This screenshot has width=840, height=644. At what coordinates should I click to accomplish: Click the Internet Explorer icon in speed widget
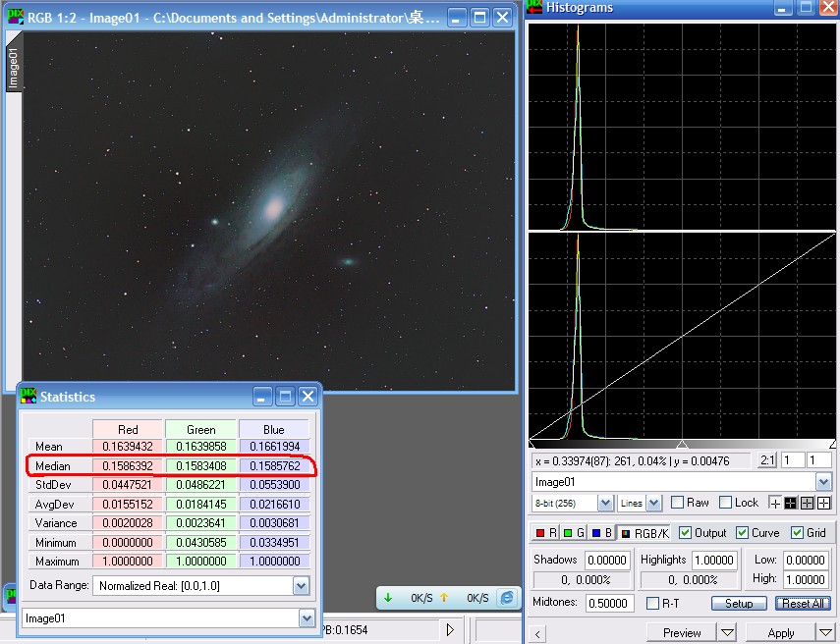pyautogui.click(x=507, y=597)
